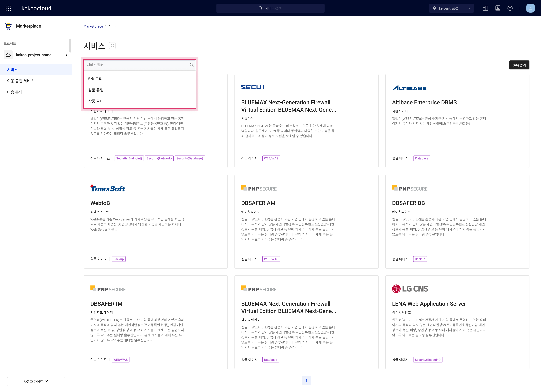This screenshot has height=392, width=541.
Task: Click the Database tag on Altibase card
Action: click(422, 158)
